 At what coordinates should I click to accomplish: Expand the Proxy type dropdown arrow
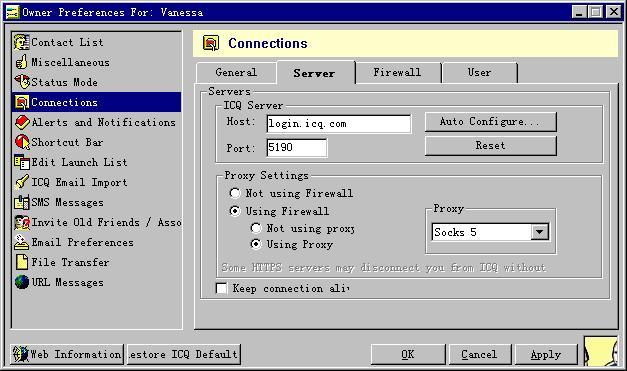coord(539,232)
